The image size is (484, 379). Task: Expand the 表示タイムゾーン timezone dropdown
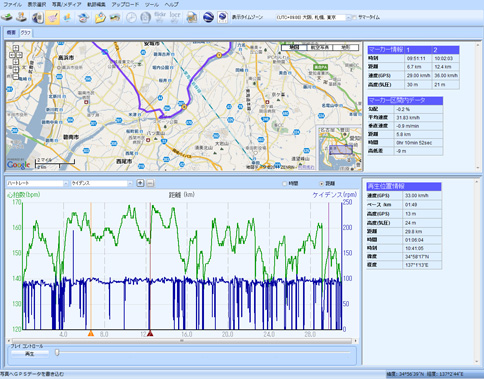(348, 17)
